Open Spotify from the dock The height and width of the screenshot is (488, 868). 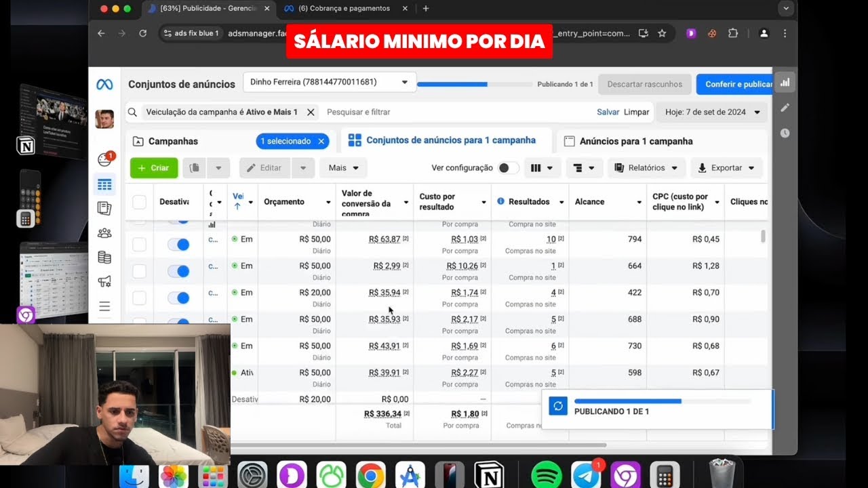(546, 476)
